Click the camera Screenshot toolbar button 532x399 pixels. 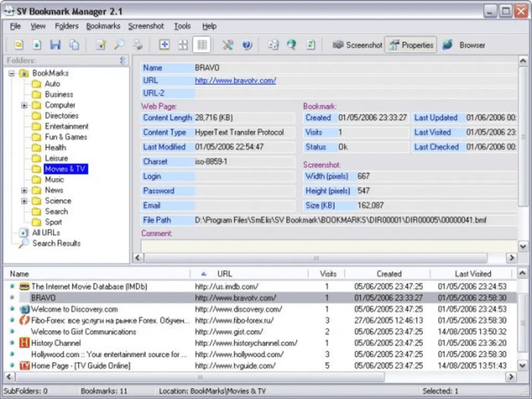[x=358, y=45]
